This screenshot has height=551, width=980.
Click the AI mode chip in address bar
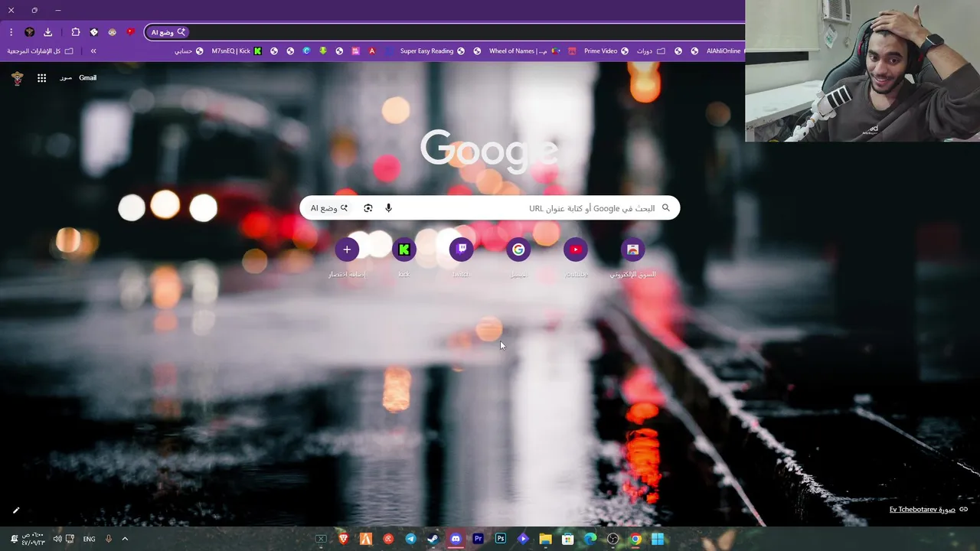click(168, 32)
